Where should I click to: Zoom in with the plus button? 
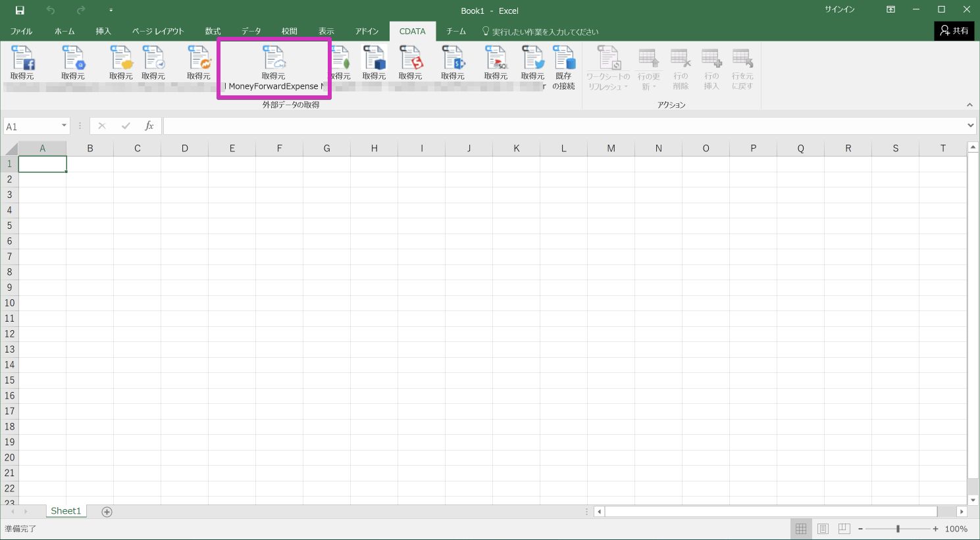935,529
